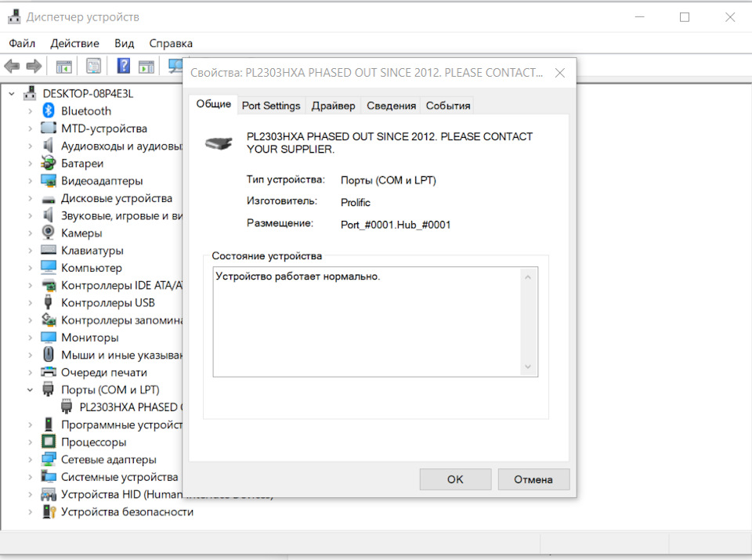The height and width of the screenshot is (560, 752).
Task: Click the Back arrow toolbar icon
Action: [12, 66]
